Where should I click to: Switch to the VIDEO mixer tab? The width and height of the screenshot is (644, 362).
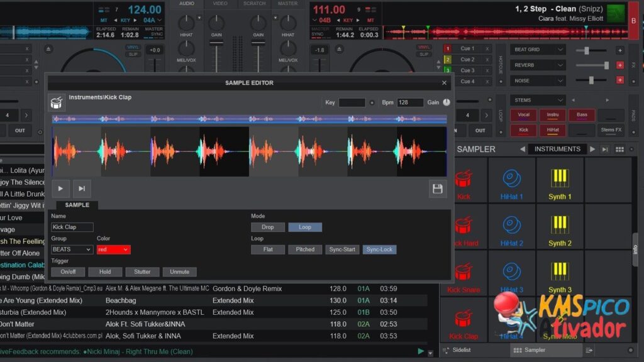[220, 3]
